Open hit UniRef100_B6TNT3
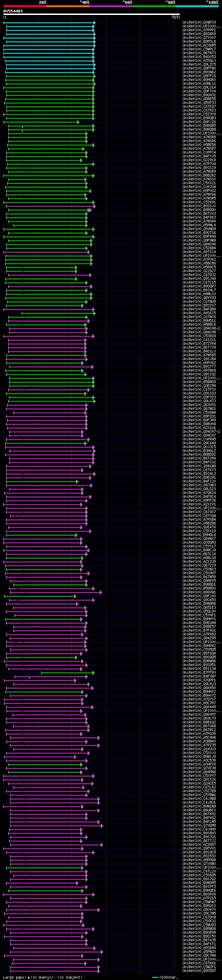The height and width of the screenshot is (980, 222). point(199,53)
